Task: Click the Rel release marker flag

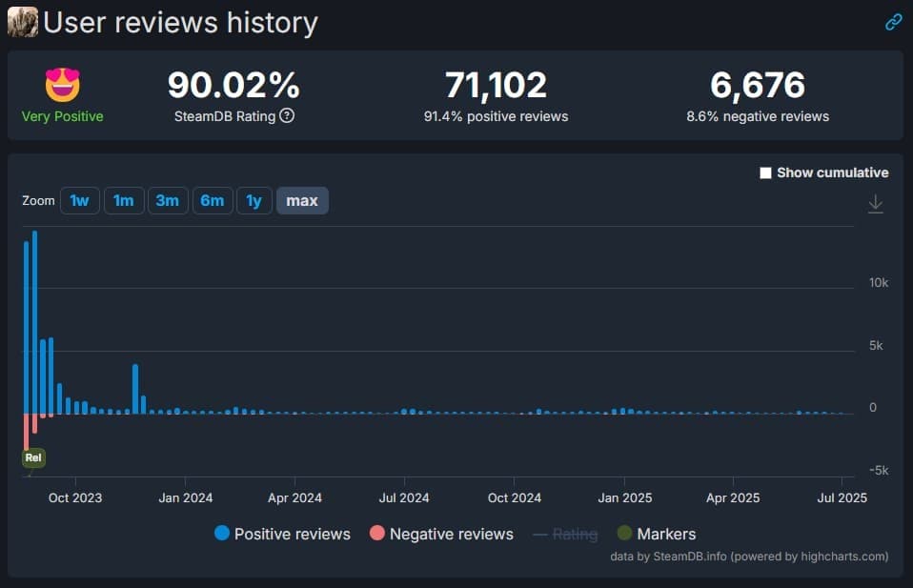Action: click(x=33, y=457)
